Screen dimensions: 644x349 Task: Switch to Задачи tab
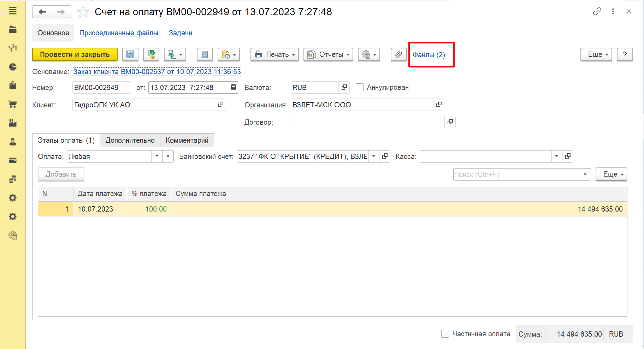coord(181,33)
